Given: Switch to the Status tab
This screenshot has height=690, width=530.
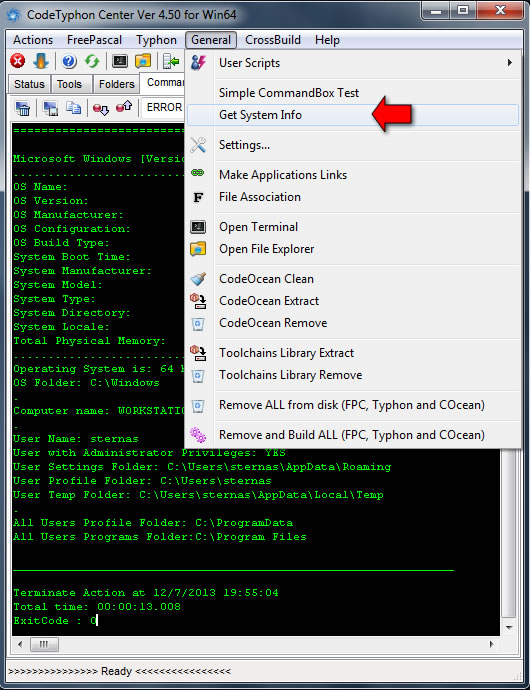Looking at the screenshot, I should tap(29, 84).
